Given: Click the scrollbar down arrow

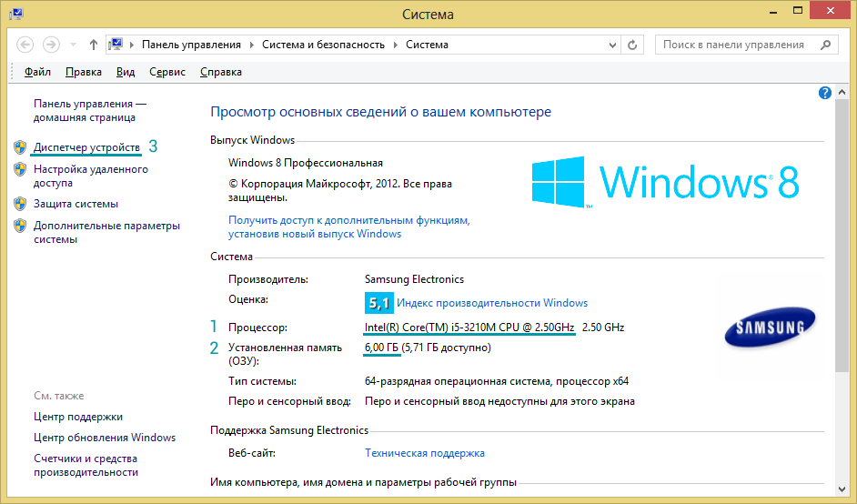Looking at the screenshot, I should point(842,489).
